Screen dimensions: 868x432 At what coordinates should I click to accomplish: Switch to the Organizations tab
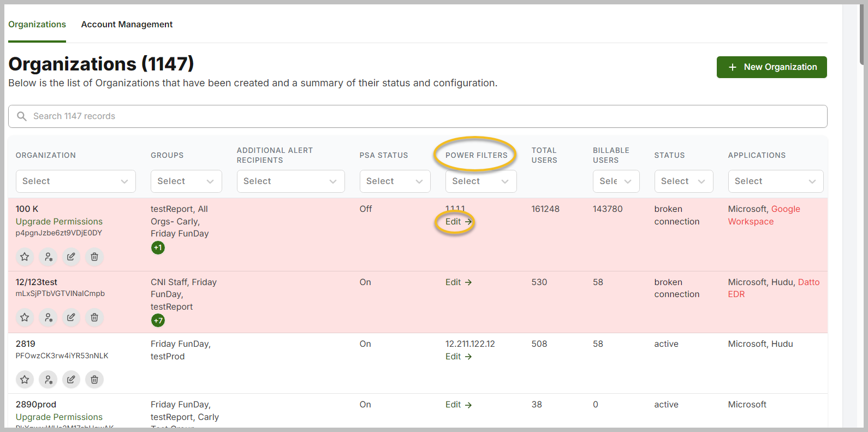(37, 25)
